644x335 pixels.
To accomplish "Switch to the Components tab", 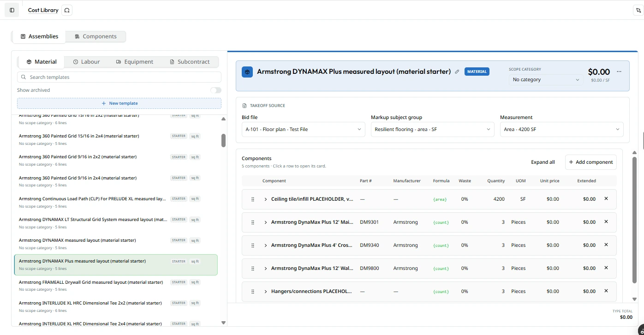I will 95,36.
